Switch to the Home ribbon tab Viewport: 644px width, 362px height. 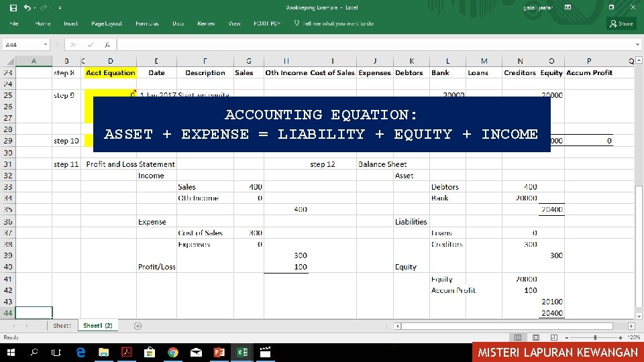(43, 23)
